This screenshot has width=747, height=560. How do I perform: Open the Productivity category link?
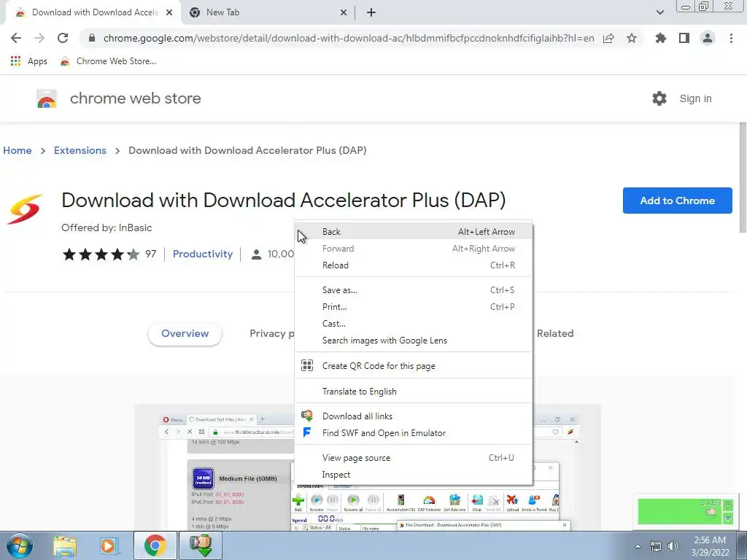click(x=203, y=254)
